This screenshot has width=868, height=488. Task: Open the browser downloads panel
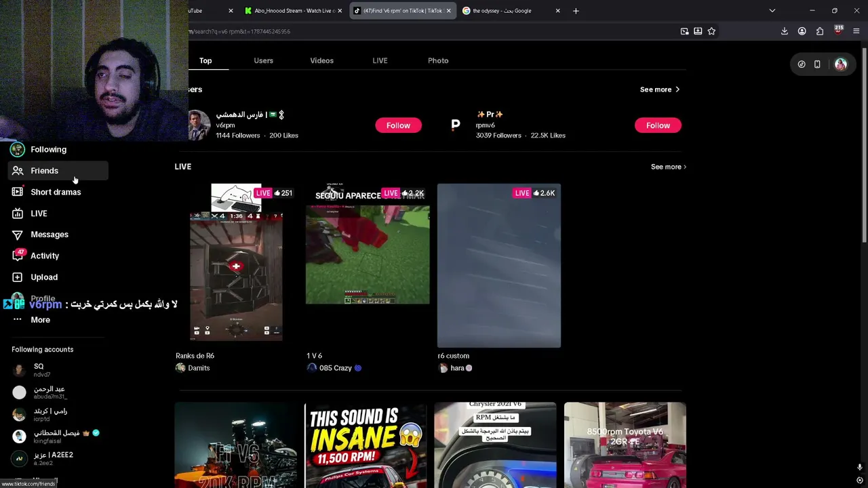785,31
